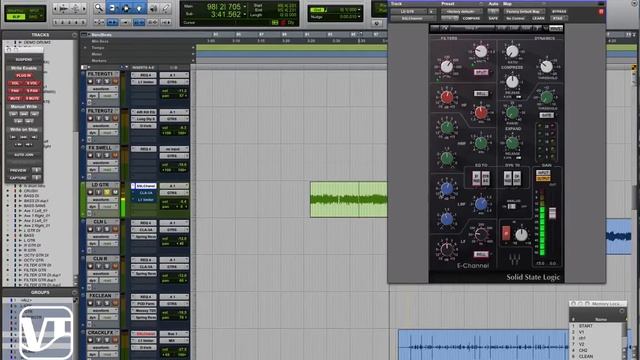Click zoom preset button 5

pos(83,22)
